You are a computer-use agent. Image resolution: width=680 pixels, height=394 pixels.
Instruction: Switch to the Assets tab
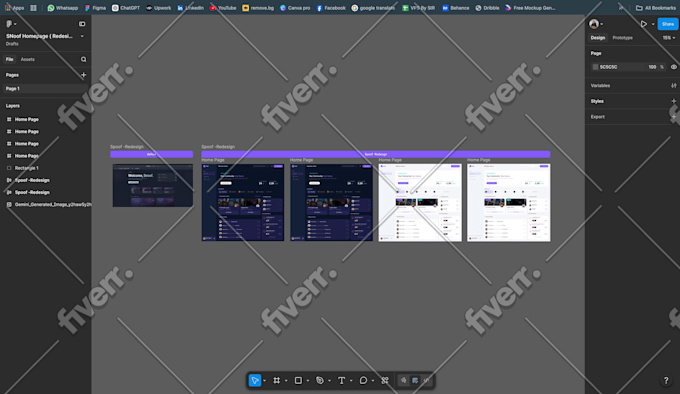coord(28,59)
